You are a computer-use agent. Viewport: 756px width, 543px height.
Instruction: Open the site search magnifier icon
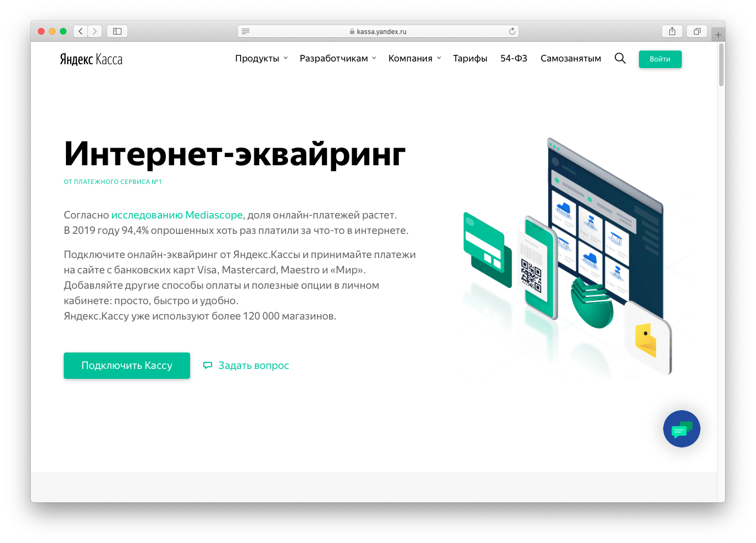point(620,58)
